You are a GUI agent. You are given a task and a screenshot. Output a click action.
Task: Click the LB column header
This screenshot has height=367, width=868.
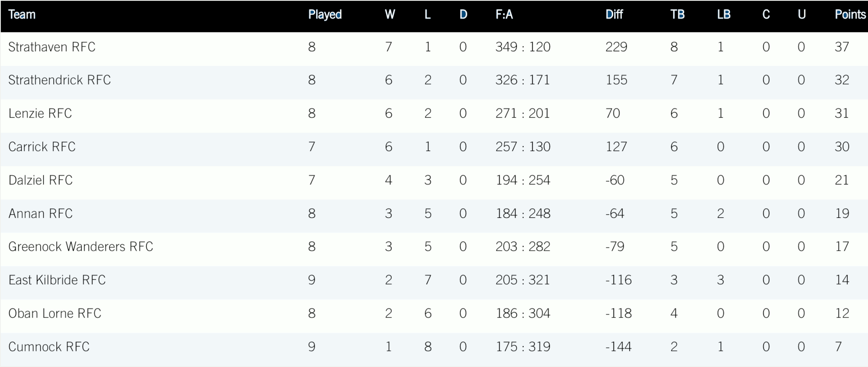[x=723, y=15]
